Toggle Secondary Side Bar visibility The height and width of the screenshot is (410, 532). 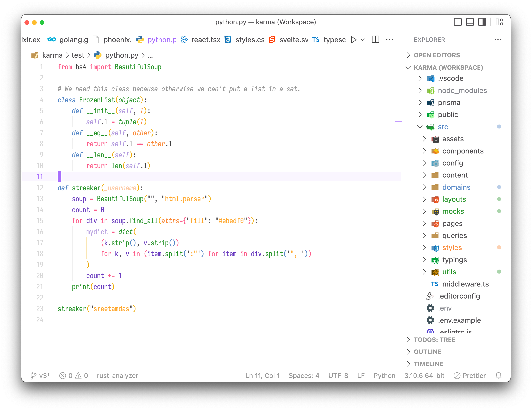[482, 22]
